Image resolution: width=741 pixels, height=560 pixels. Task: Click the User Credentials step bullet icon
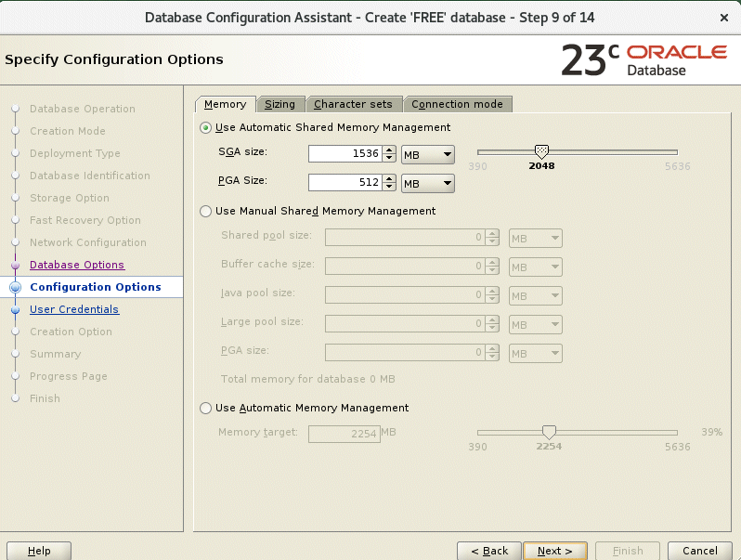[x=15, y=310]
